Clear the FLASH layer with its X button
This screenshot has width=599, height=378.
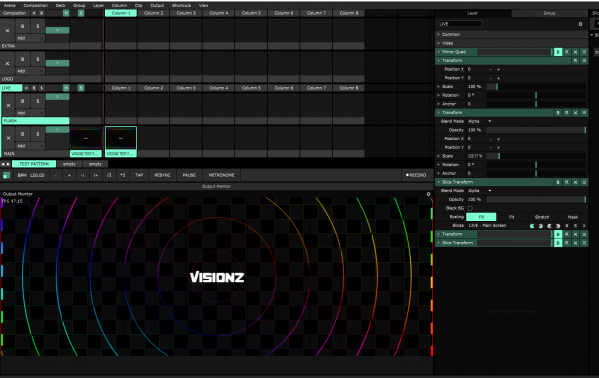pyautogui.click(x=8, y=105)
